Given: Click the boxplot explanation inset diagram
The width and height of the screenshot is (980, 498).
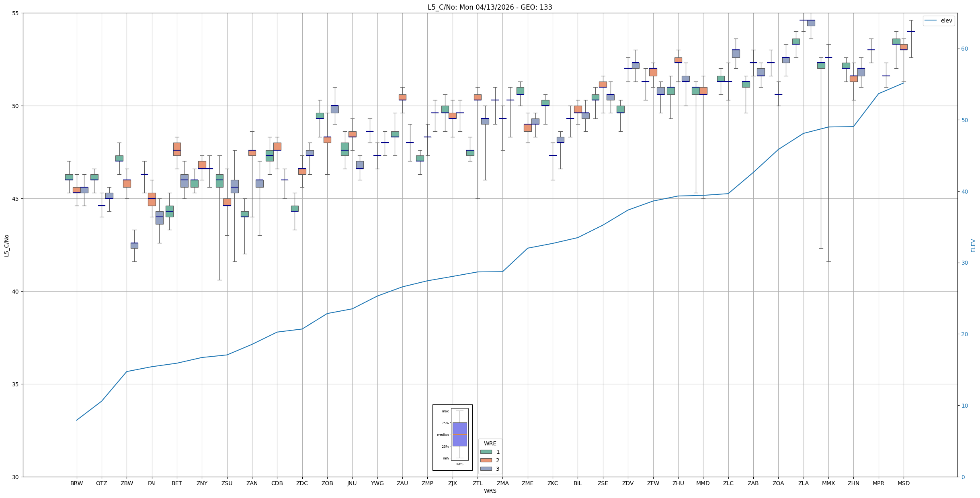Looking at the screenshot, I should pos(452,437).
